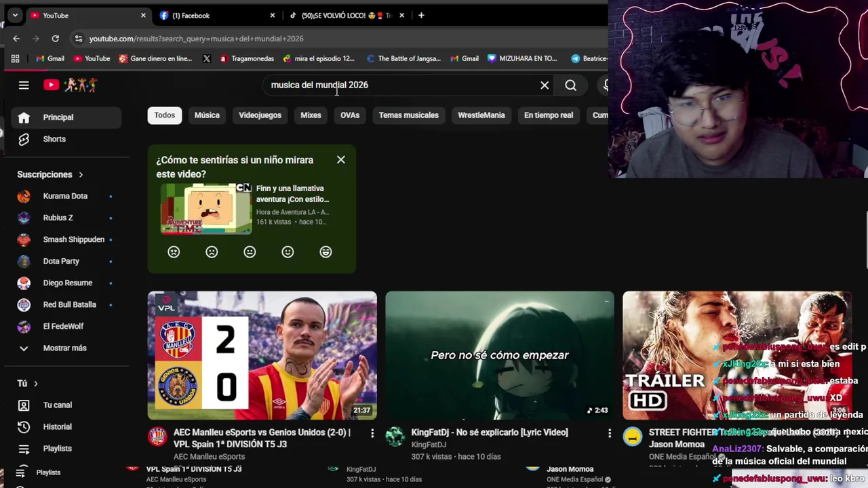Screen dimensions: 868x488
Task: Expand the Tú section chevron
Action: pyautogui.click(x=36, y=384)
